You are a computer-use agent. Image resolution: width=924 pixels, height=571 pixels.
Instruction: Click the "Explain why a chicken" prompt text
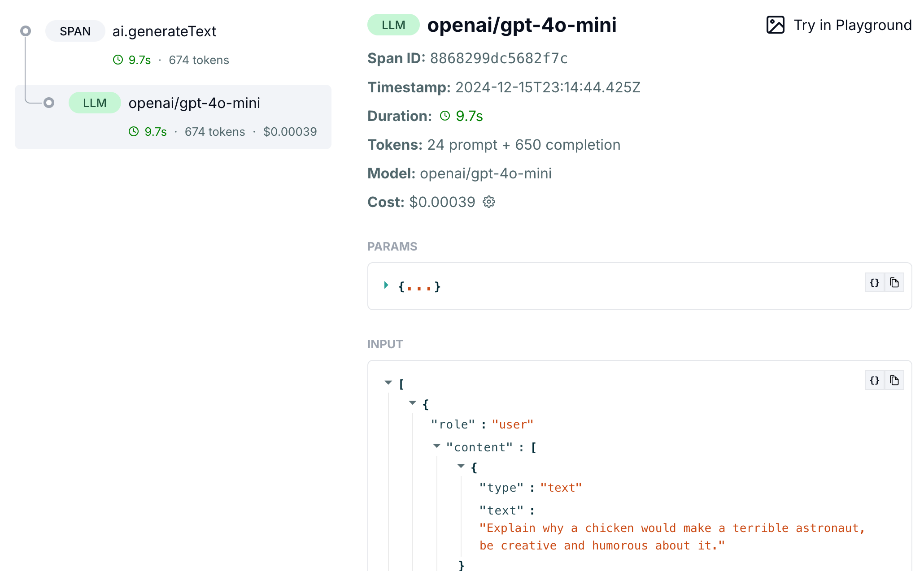pos(672,537)
